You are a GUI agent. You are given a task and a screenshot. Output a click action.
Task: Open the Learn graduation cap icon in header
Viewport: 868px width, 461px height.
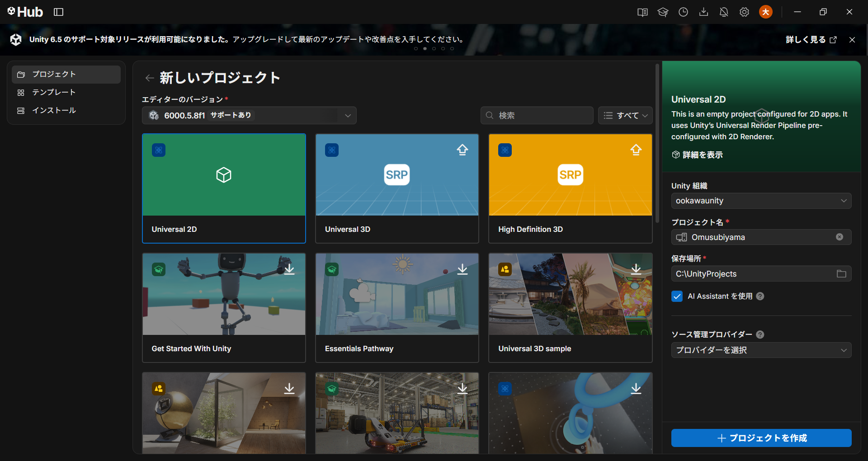point(663,12)
